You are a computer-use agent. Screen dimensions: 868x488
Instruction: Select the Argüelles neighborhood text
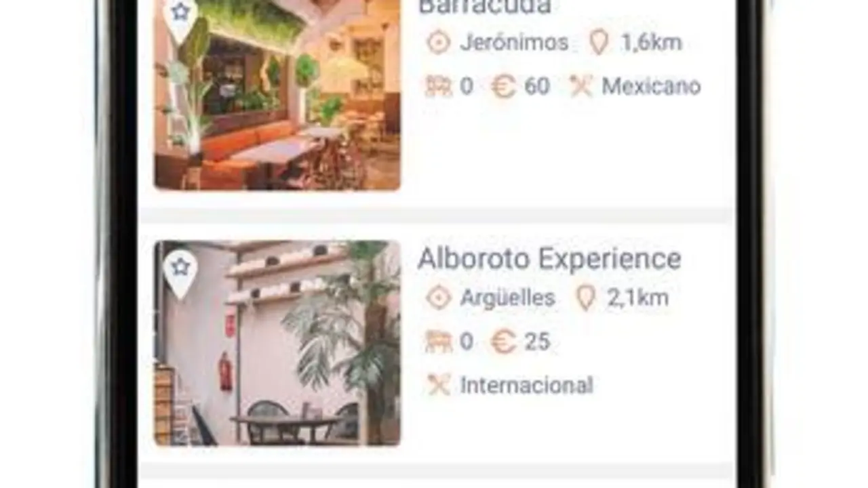click(x=507, y=298)
